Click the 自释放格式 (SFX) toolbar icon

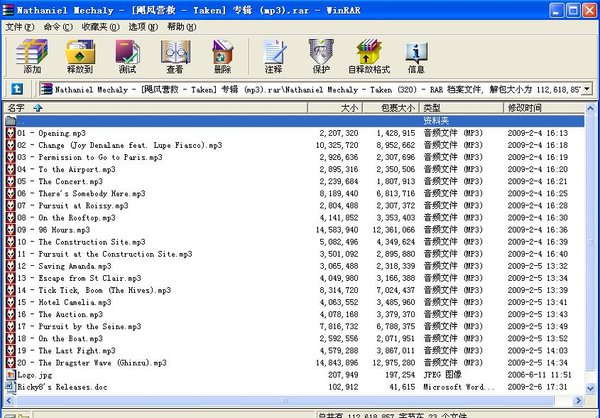368,56
